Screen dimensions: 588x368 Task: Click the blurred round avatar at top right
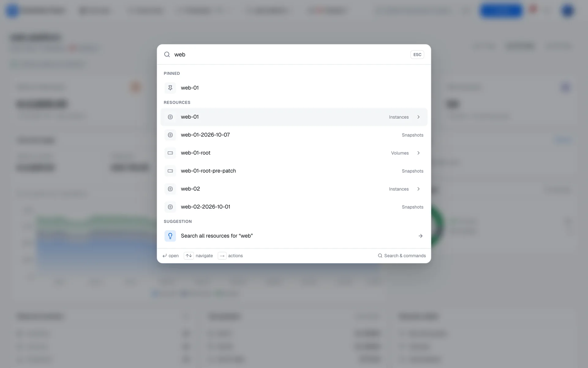tap(567, 11)
